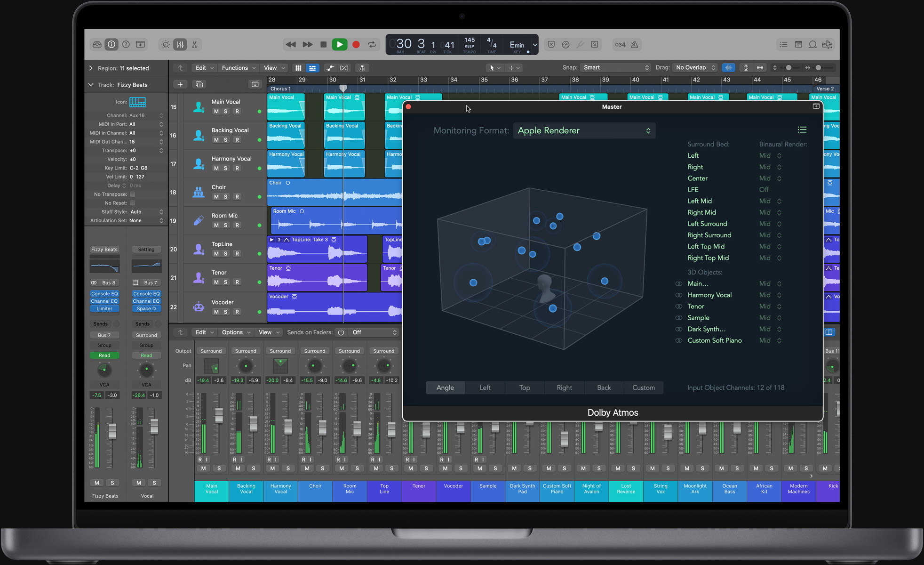
Task: Click the Console EQ plugin on Fizzy Beats
Action: click(104, 293)
